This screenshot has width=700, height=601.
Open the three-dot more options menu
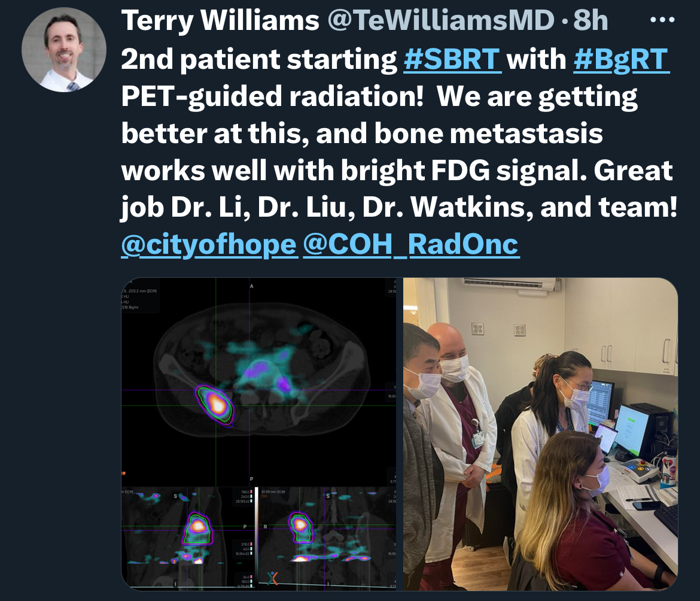(x=662, y=20)
